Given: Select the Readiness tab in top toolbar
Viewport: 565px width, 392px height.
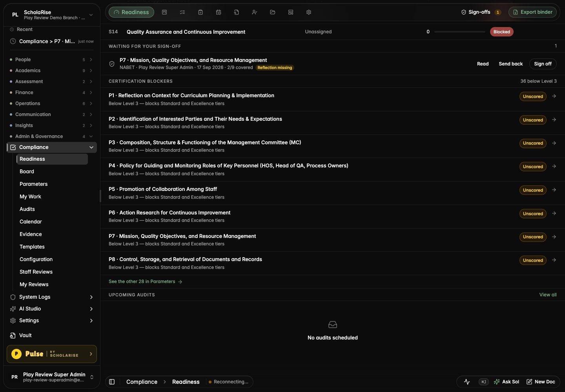Looking at the screenshot, I should tap(131, 12).
